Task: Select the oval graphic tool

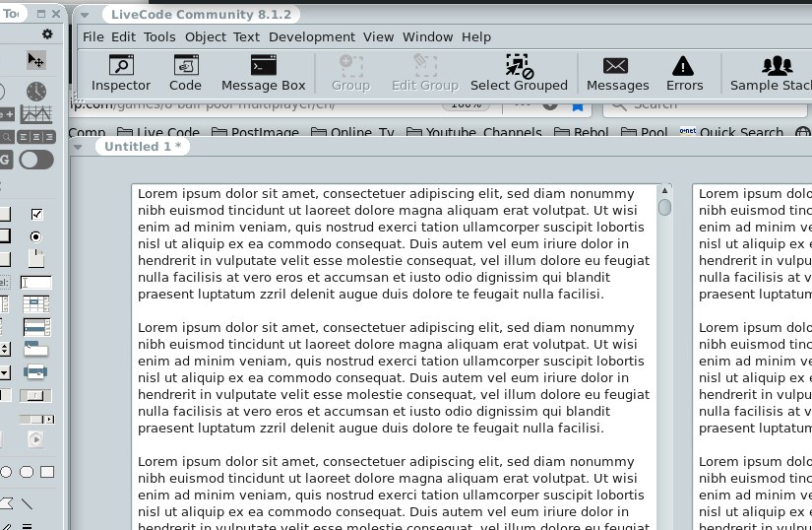Action: pos(6,472)
